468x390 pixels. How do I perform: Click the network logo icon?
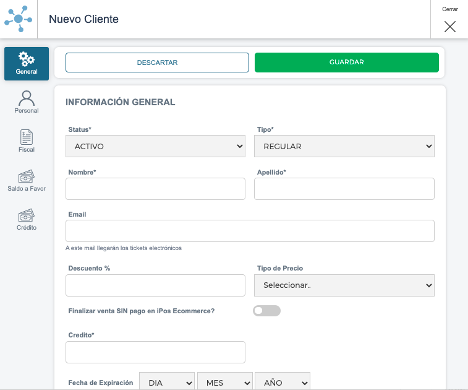18,19
